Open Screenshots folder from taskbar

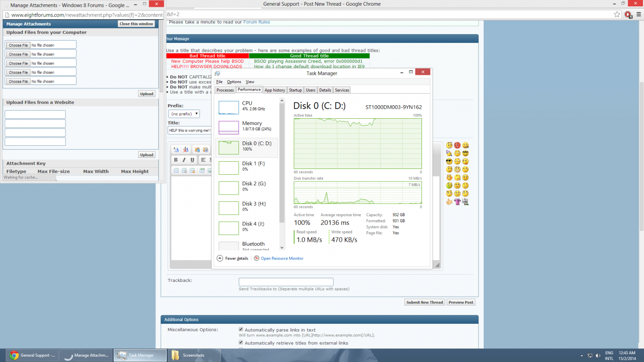pos(194,355)
